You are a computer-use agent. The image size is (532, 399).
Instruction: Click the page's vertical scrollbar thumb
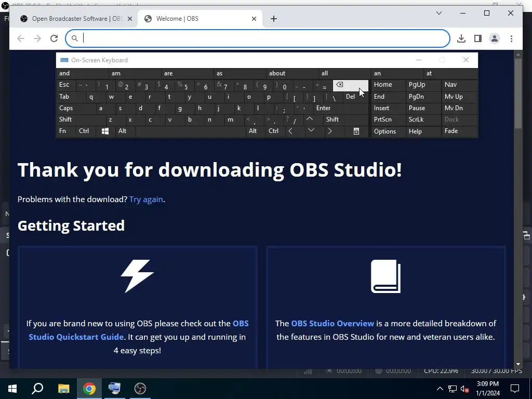pos(518,94)
